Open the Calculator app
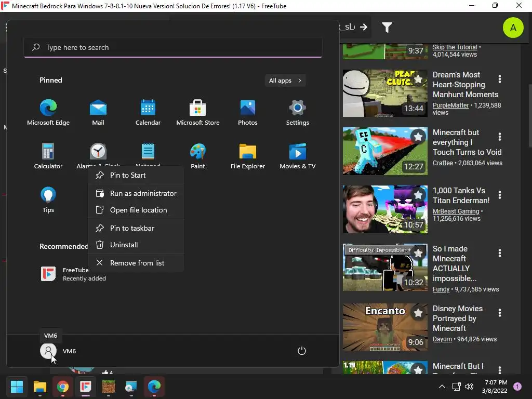The width and height of the screenshot is (532, 399). coord(48,156)
